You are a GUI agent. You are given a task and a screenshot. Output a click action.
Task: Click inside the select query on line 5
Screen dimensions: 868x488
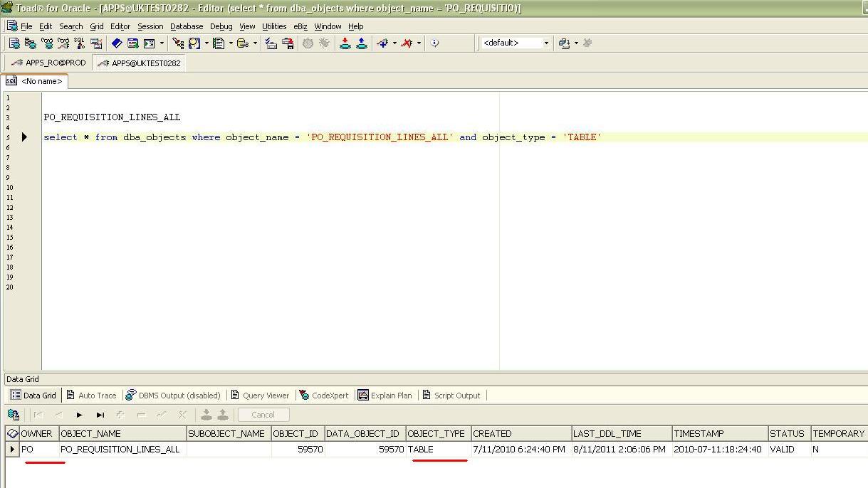323,137
